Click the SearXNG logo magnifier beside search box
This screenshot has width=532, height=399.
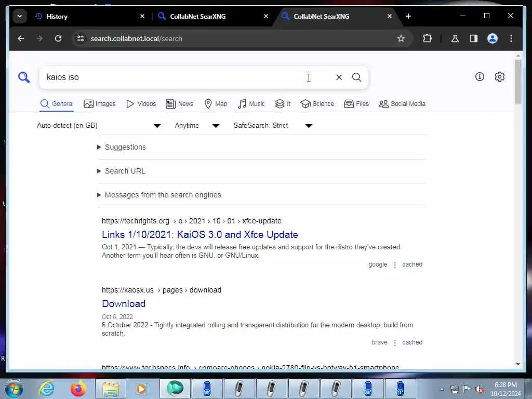[24, 77]
